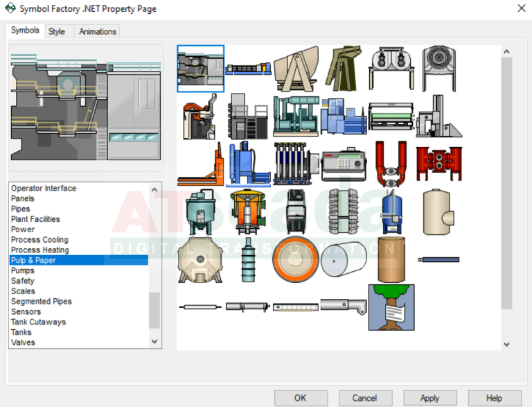Select the teal paper machine symbol
The height and width of the screenshot is (407, 532).
pyautogui.click(x=296, y=116)
